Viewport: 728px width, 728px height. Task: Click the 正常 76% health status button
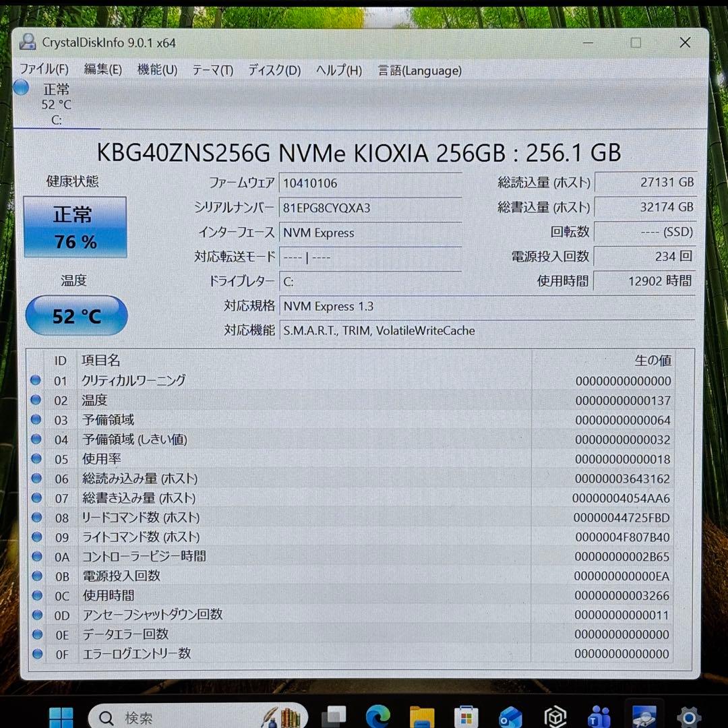[x=75, y=227]
